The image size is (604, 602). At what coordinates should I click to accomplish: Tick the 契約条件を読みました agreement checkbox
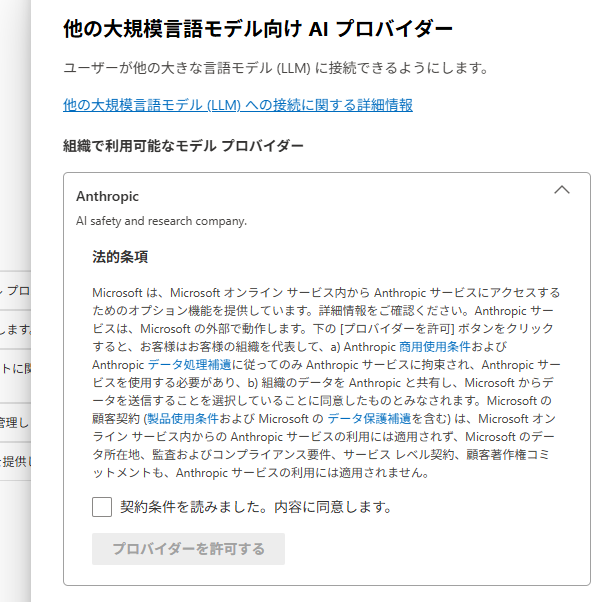tap(102, 507)
